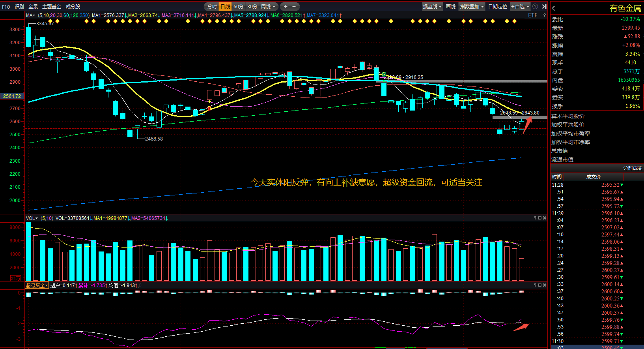The width and height of the screenshot is (644, 349).
Task: Click the 超户=0.117 readout
Action: (63, 285)
